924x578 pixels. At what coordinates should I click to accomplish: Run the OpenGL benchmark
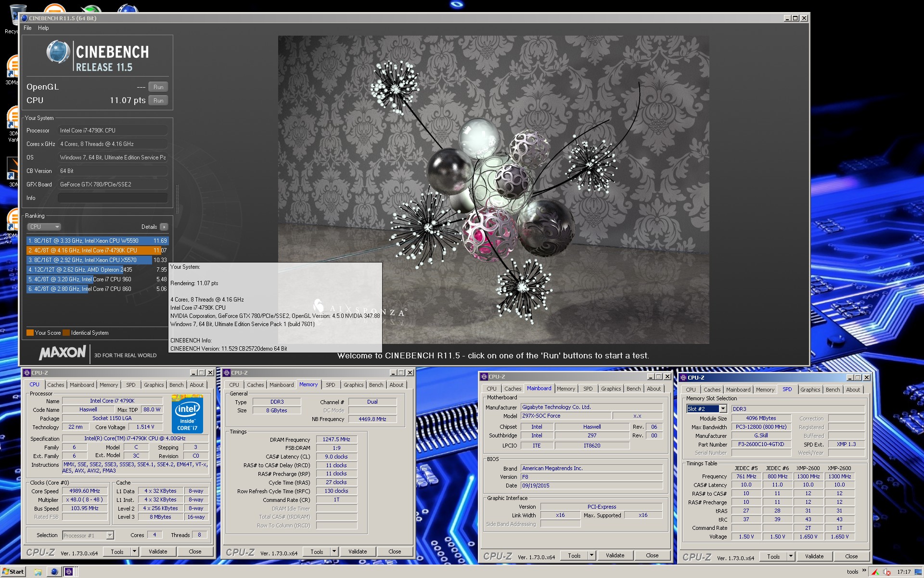(x=158, y=87)
